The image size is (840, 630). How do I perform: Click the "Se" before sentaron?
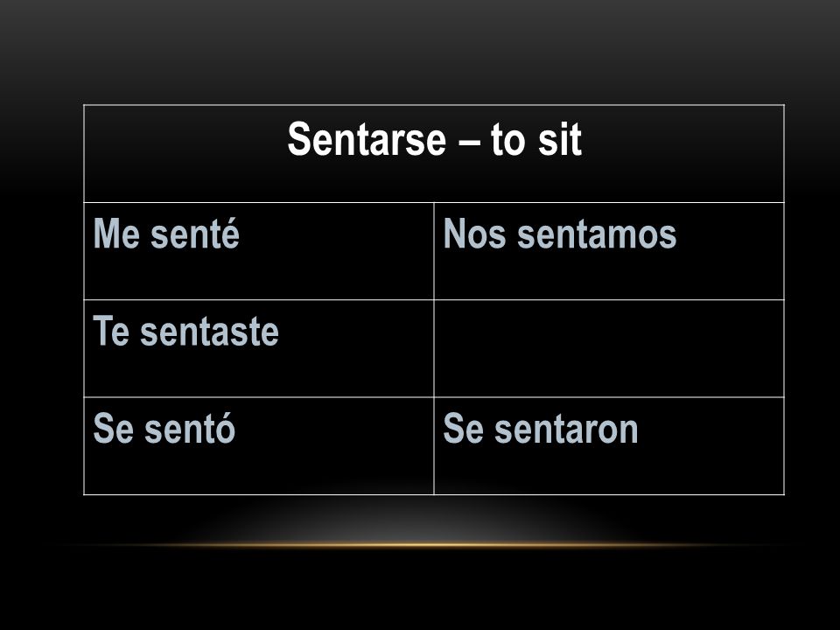[464, 429]
